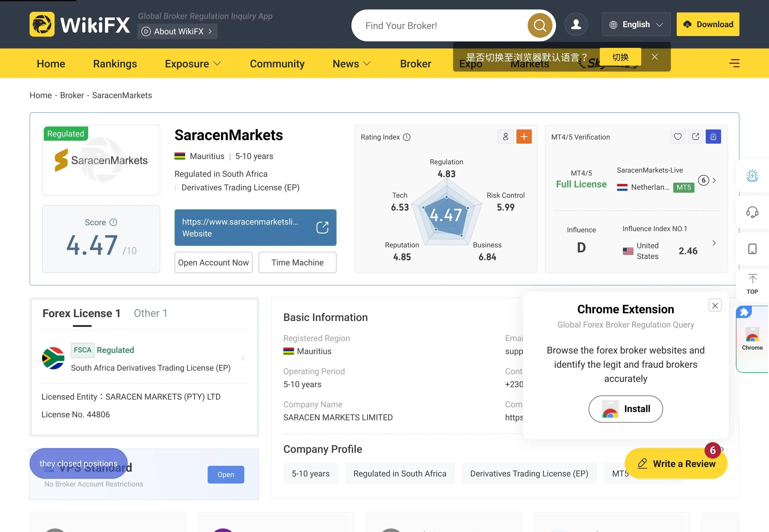Expand the FSCA license details chevron
The height and width of the screenshot is (532, 769).
pyautogui.click(x=243, y=358)
